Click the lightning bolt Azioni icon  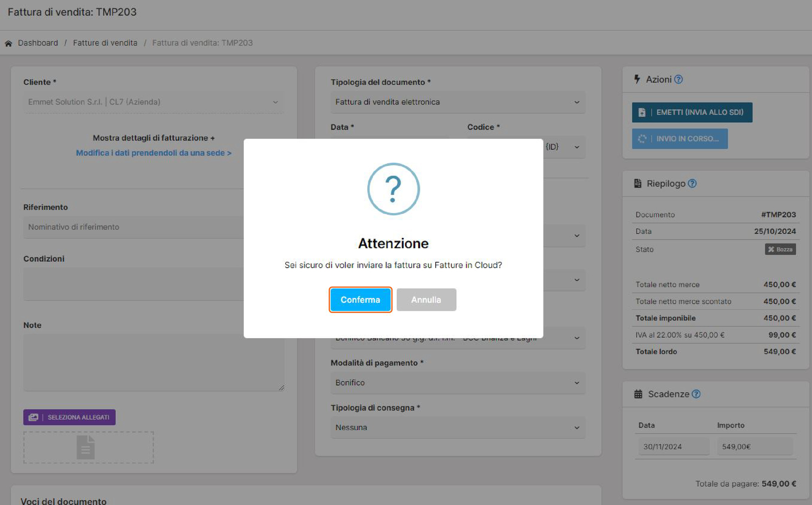pos(637,79)
